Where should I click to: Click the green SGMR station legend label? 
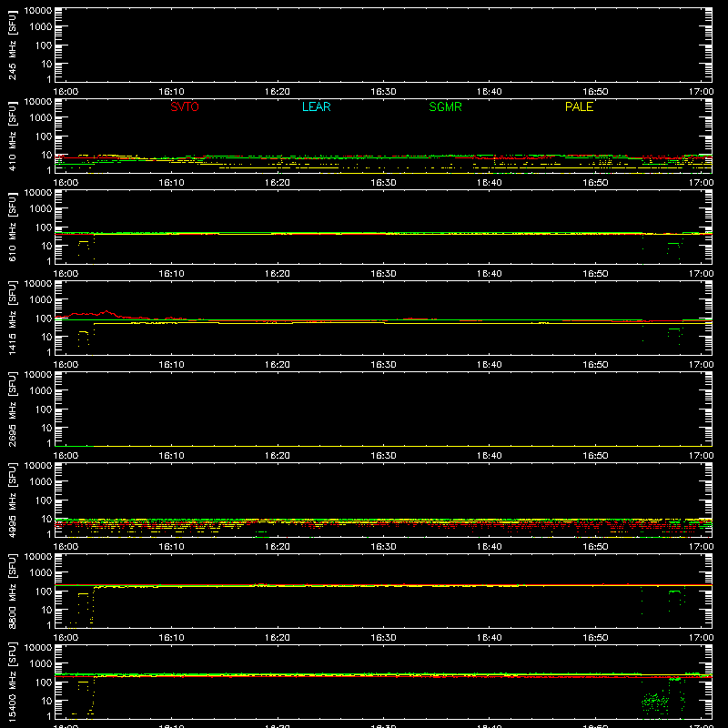[x=445, y=106]
